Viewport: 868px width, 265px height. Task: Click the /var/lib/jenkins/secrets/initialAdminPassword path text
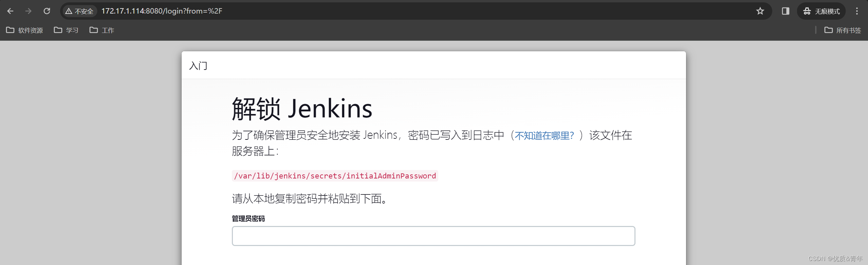click(x=335, y=176)
